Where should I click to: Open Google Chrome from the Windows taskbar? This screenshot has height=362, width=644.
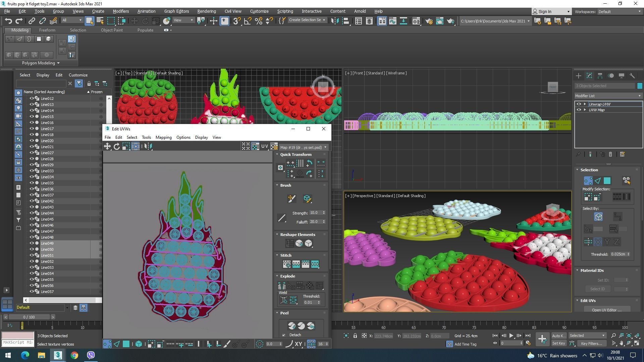click(x=74, y=355)
